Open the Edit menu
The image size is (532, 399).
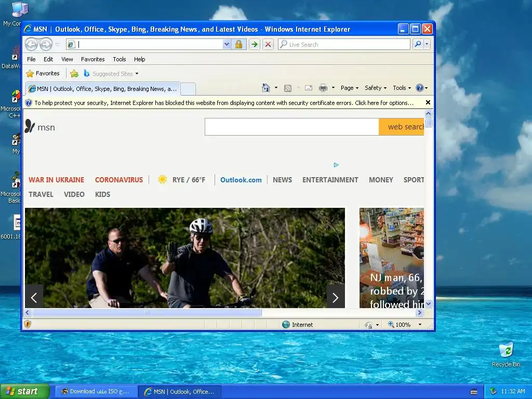click(x=48, y=59)
